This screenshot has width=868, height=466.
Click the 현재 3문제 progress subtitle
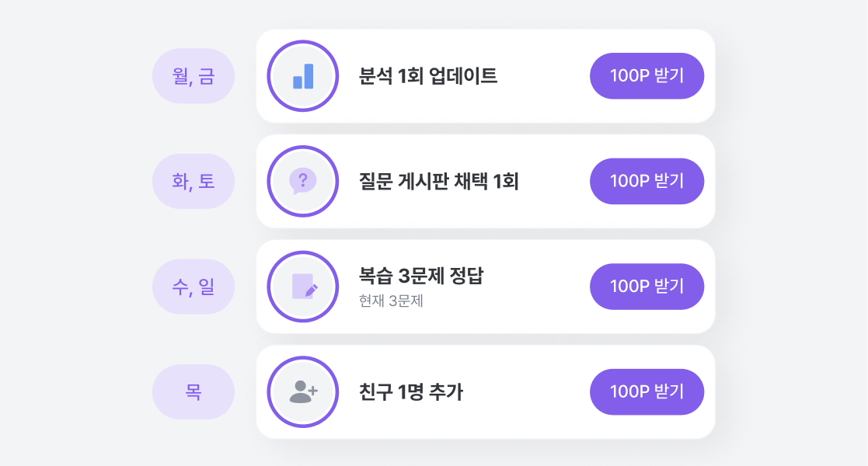coord(391,301)
